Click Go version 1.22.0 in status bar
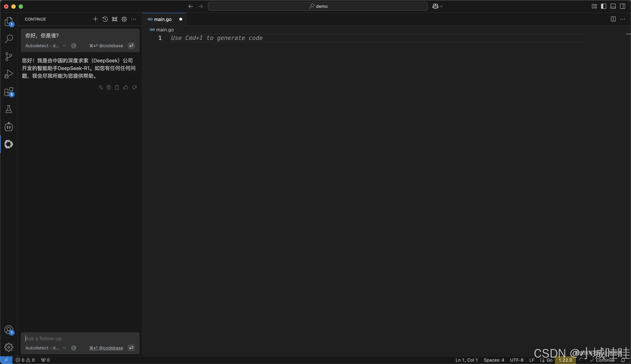Viewport: 631px width, 364px height. pyautogui.click(x=565, y=360)
